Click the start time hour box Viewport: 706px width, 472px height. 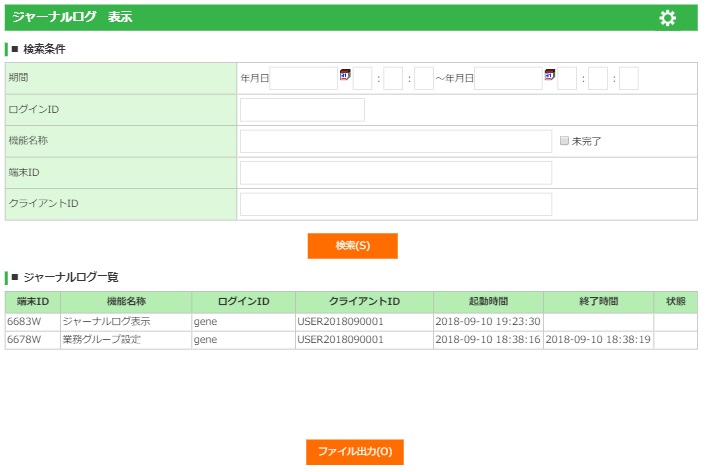tap(362, 78)
